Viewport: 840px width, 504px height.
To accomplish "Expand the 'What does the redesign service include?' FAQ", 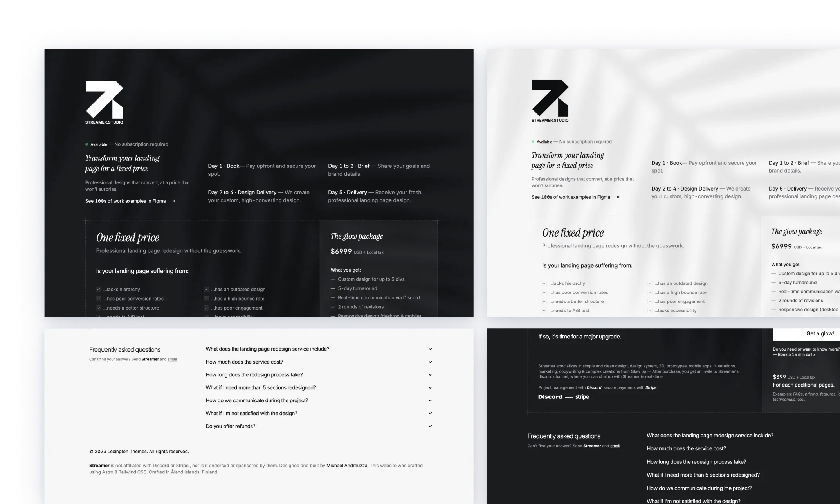I will coord(320,349).
